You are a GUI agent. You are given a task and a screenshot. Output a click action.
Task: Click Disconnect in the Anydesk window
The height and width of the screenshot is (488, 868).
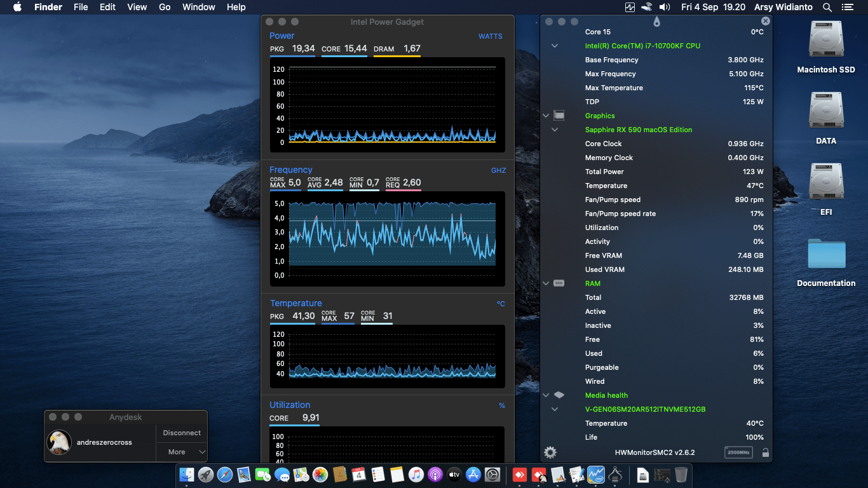pos(182,433)
